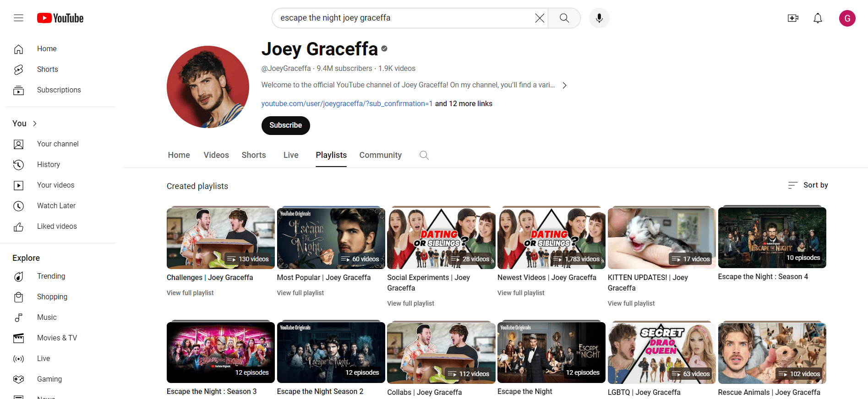868x399 pixels.
Task: Open KITTEN UPDATES playlist thumbnail
Action: [x=662, y=238]
